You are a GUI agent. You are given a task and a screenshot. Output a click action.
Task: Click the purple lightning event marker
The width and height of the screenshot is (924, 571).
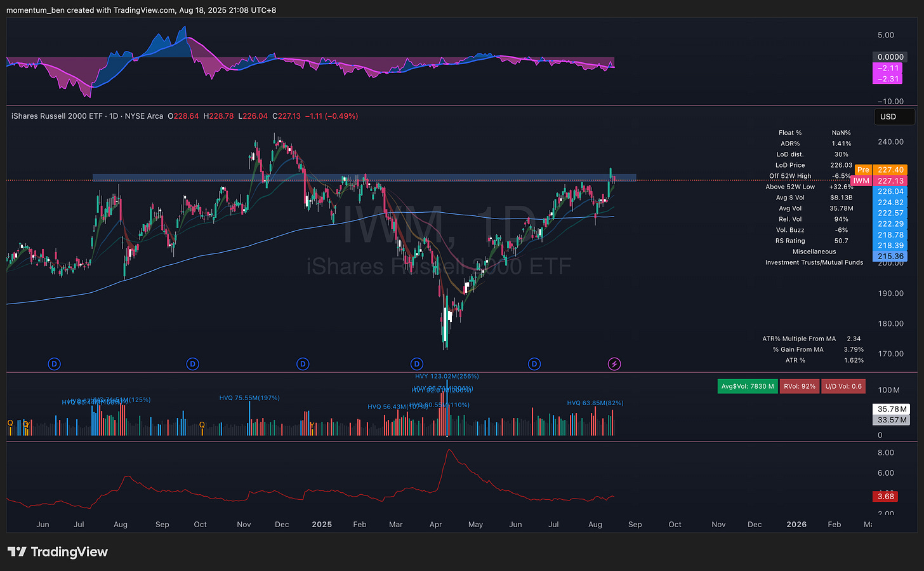click(x=614, y=364)
